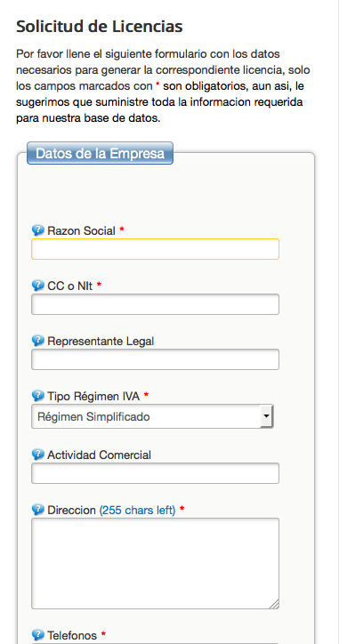This screenshot has height=644, width=339.
Task: Click the Tipo Régimen IVA label
Action: click(93, 397)
